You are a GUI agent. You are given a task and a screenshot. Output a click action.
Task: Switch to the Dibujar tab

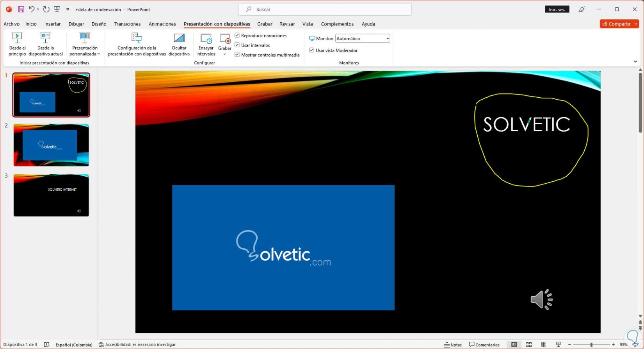76,24
